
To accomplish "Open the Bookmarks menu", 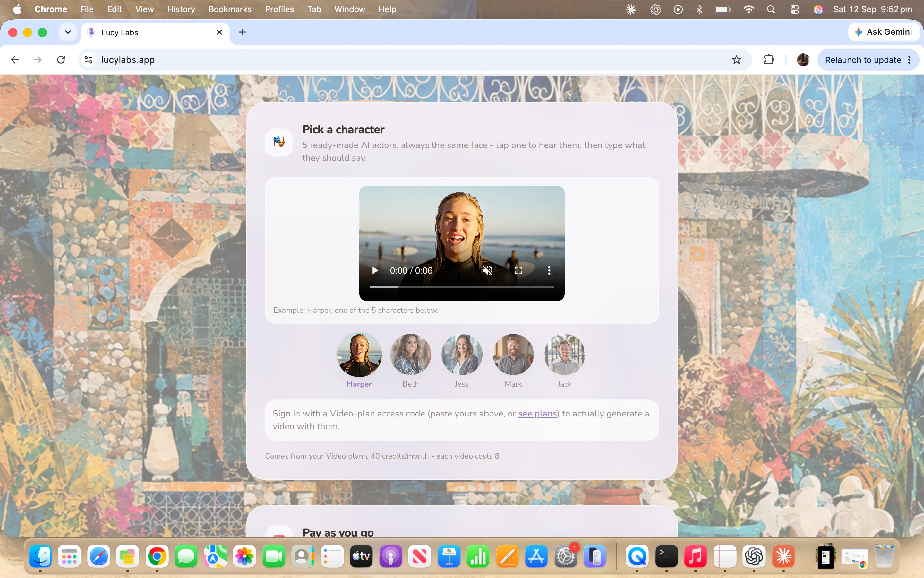I will tap(230, 9).
